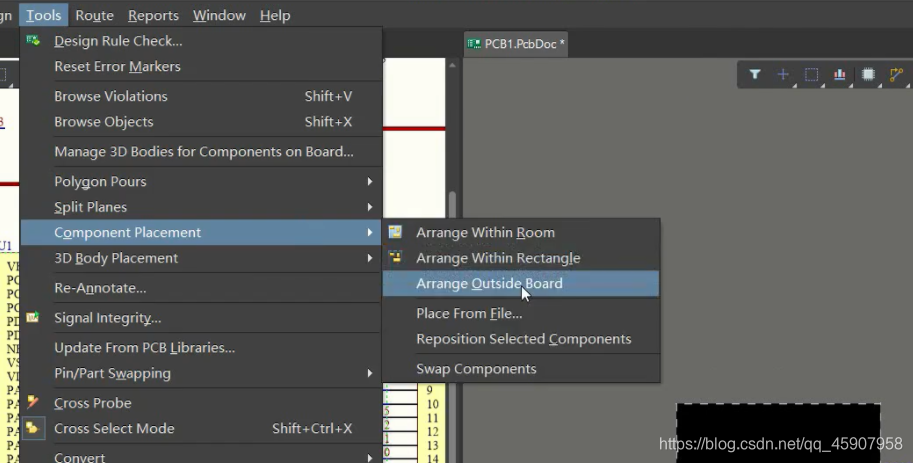Click the scrollbar up arrow
The height and width of the screenshot is (463, 913).
pos(452,65)
